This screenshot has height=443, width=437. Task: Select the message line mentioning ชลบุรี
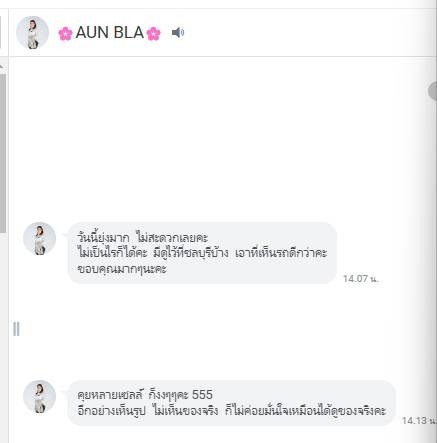202,253
